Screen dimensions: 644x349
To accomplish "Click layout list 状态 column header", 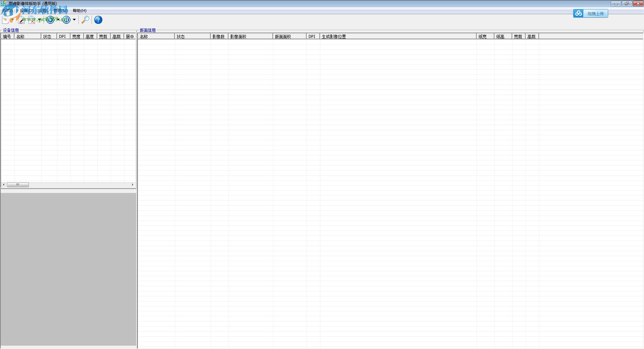I will [x=193, y=37].
